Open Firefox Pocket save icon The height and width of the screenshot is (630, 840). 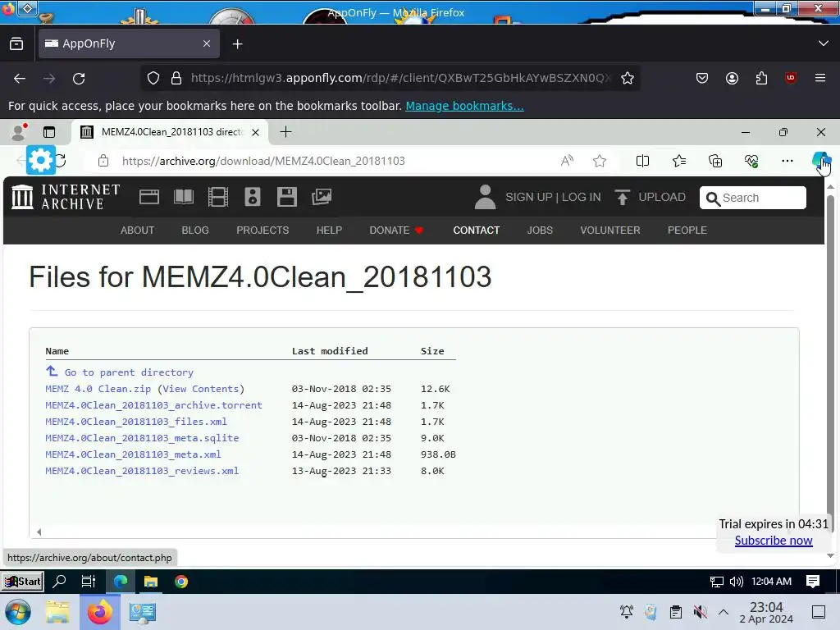(x=702, y=78)
